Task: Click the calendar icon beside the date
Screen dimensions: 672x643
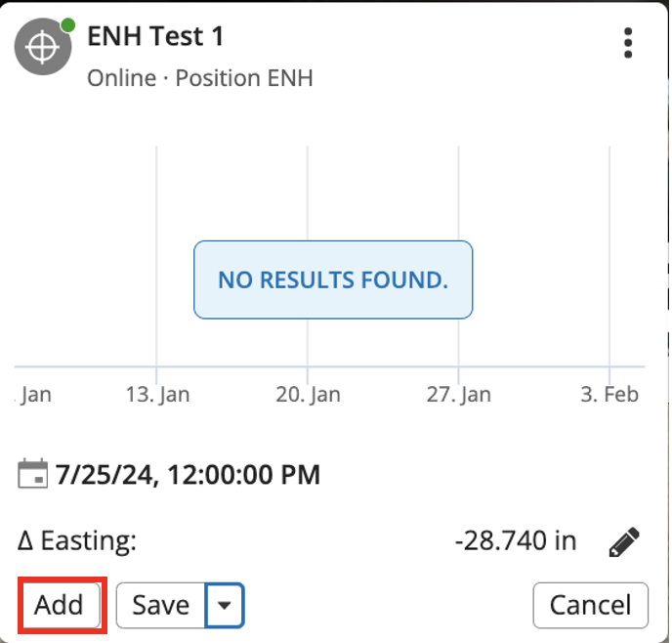Action: 32,476
